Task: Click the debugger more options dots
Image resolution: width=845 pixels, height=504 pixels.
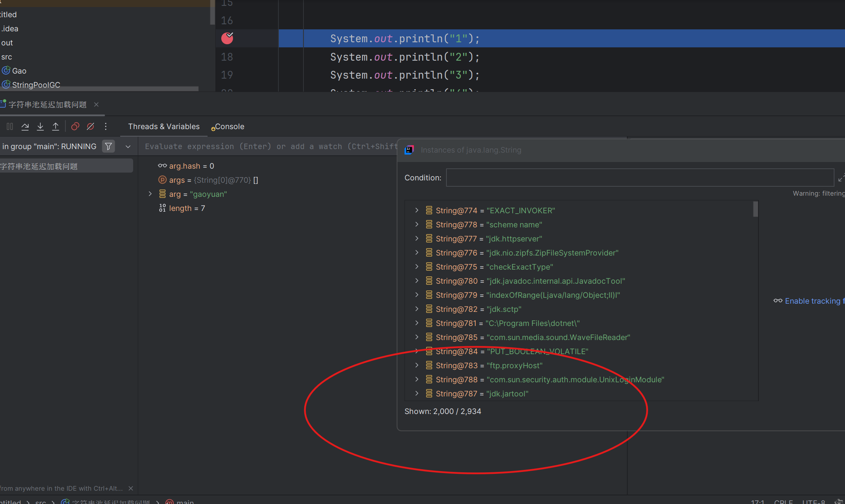Action: [106, 126]
